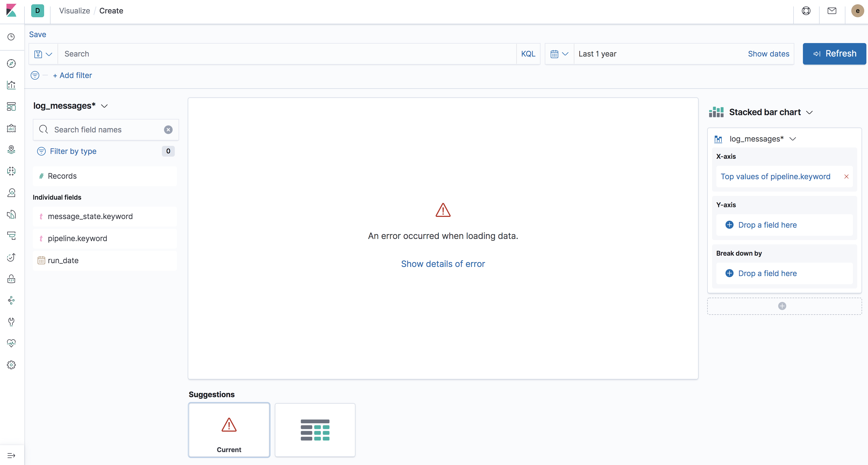Toggle filter options beside Add filter

(x=35, y=75)
